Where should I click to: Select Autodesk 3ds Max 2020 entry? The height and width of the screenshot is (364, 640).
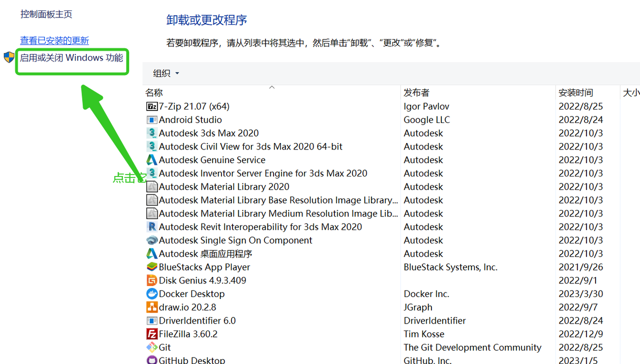tap(209, 133)
